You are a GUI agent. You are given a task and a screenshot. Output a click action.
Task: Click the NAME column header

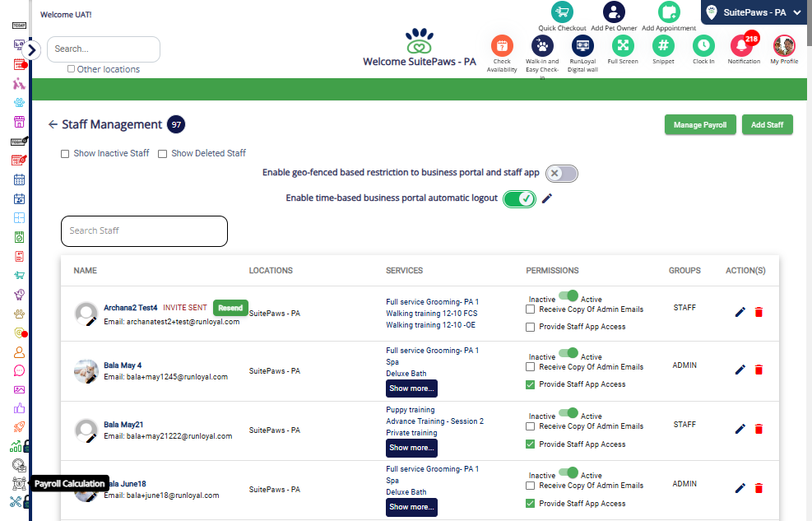coord(85,270)
